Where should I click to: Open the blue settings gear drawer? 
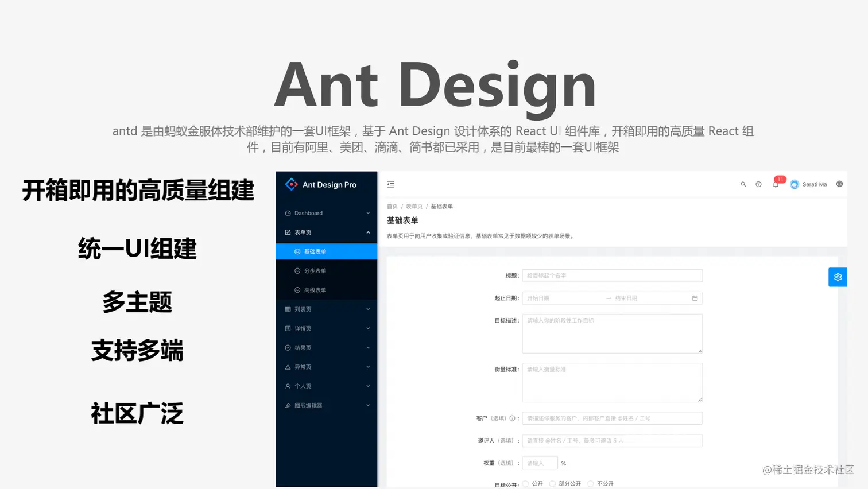pyautogui.click(x=838, y=277)
